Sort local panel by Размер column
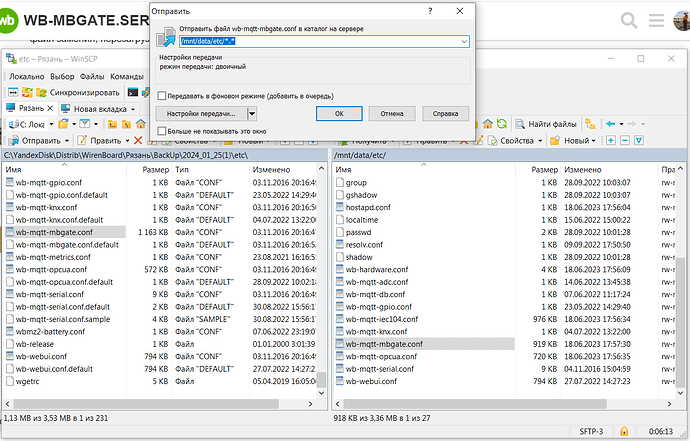The height and width of the screenshot is (441, 690). 155,169
